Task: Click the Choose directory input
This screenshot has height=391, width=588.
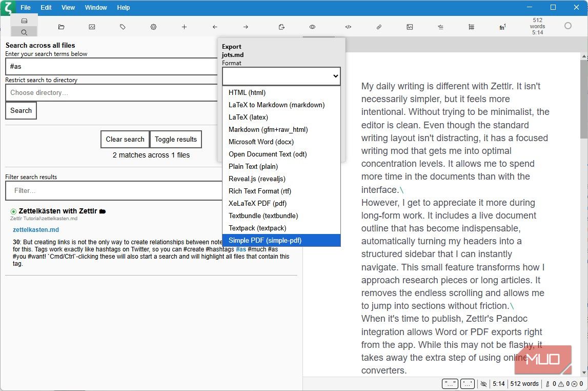Action: click(x=112, y=93)
